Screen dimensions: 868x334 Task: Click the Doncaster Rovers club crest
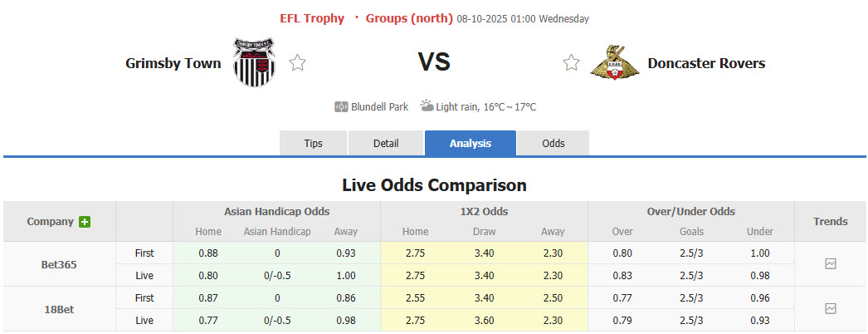tap(615, 62)
